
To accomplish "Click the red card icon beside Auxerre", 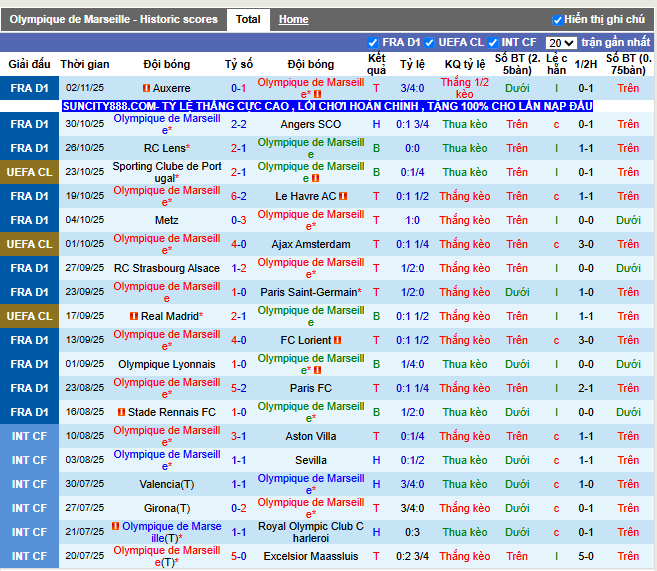I will tap(146, 88).
